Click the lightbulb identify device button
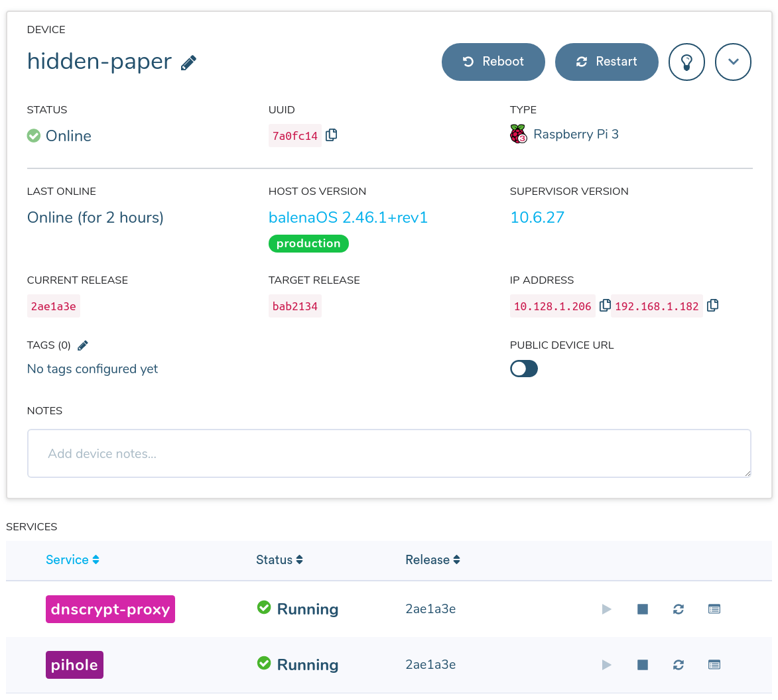The width and height of the screenshot is (778, 700). (686, 62)
